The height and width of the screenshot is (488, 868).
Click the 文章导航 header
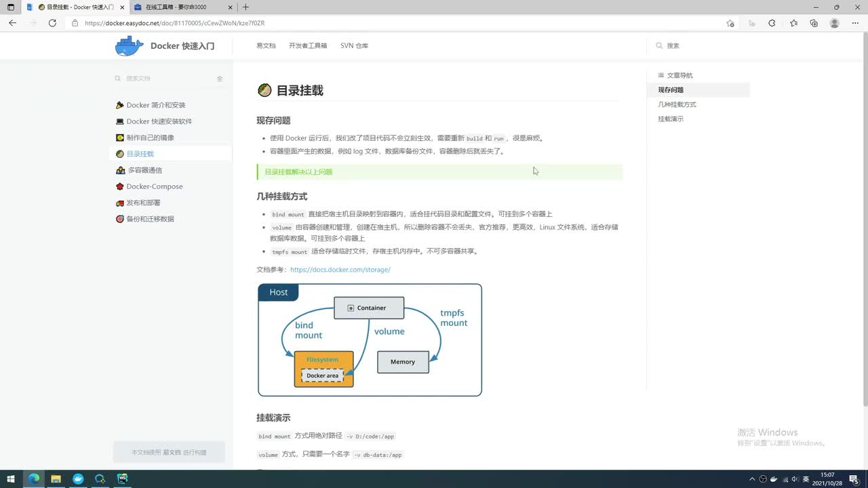675,75
